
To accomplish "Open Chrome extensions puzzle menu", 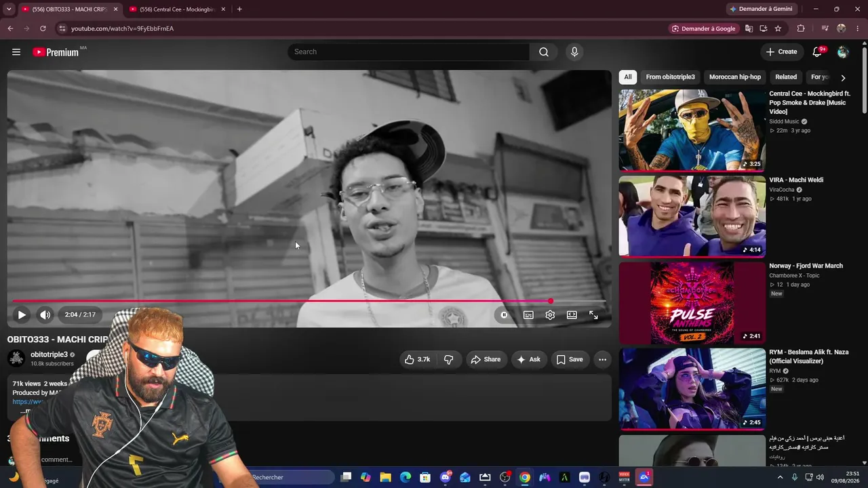I will tap(801, 28).
